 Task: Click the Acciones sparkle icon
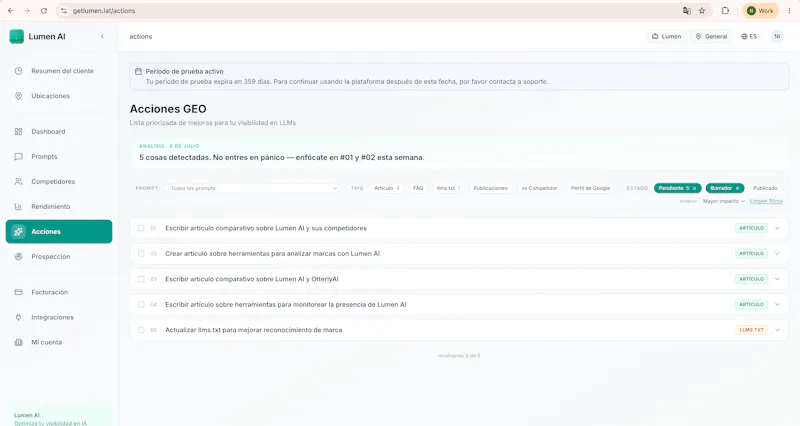click(x=18, y=232)
